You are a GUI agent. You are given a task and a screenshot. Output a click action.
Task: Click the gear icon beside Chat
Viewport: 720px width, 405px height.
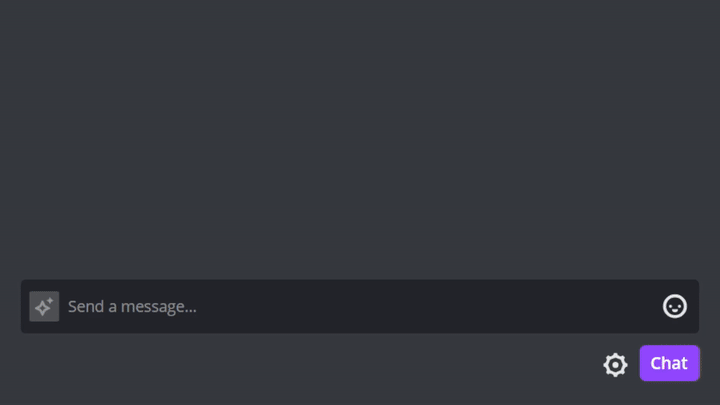click(x=615, y=365)
